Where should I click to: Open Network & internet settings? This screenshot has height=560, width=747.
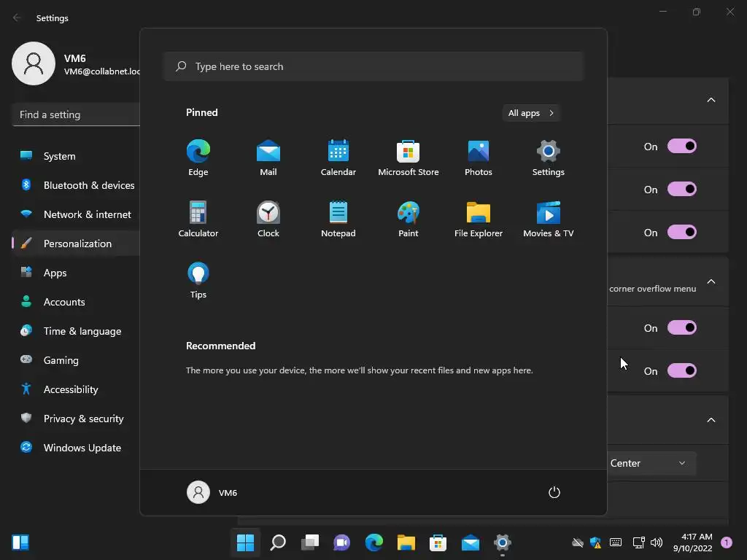coord(76,214)
